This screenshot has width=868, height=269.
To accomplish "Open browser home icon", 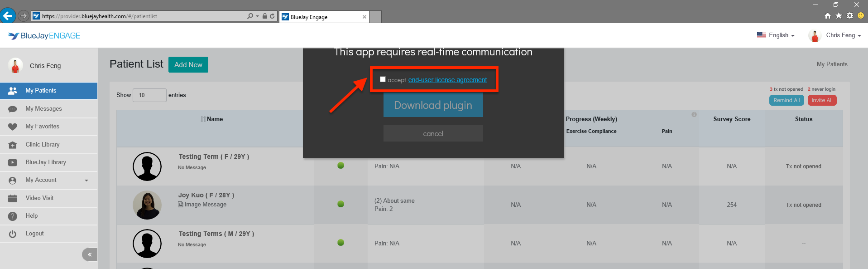I will coord(828,15).
